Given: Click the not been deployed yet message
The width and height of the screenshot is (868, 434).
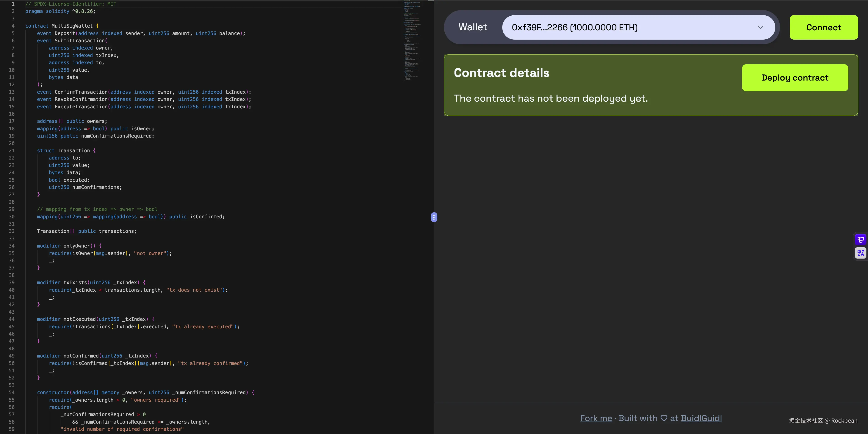Looking at the screenshot, I should [x=551, y=98].
